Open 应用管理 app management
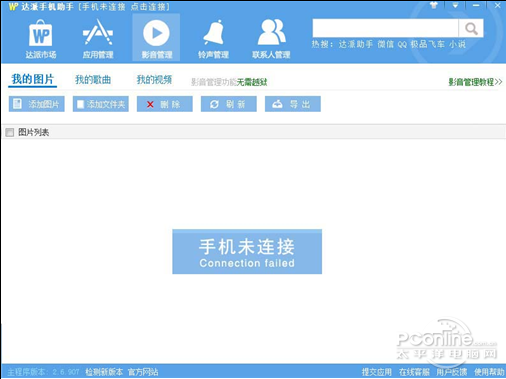Image resolution: width=506 pixels, height=379 pixels. (98, 39)
